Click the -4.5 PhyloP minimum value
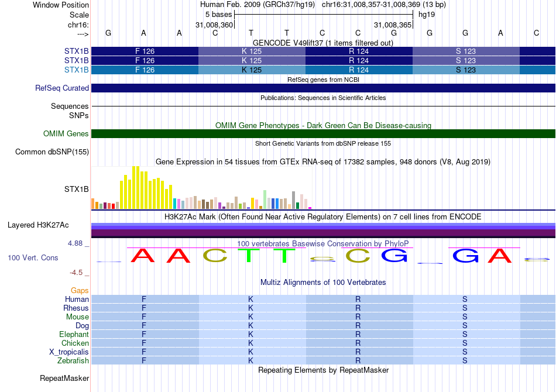 (76, 273)
